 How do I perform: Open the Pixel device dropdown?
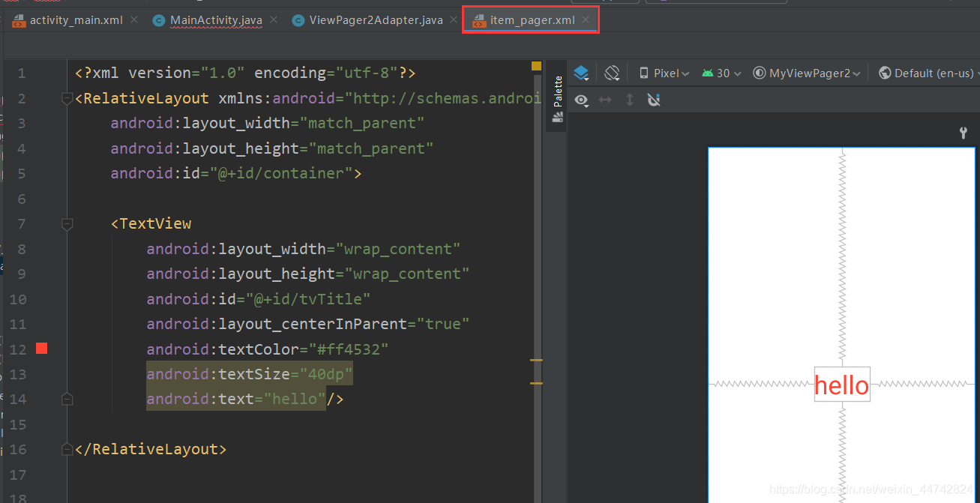point(664,73)
